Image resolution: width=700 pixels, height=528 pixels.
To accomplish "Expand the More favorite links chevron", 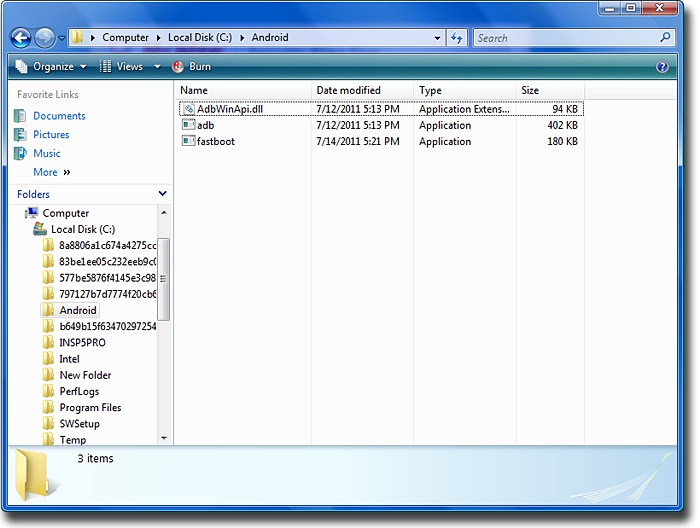I will point(67,172).
